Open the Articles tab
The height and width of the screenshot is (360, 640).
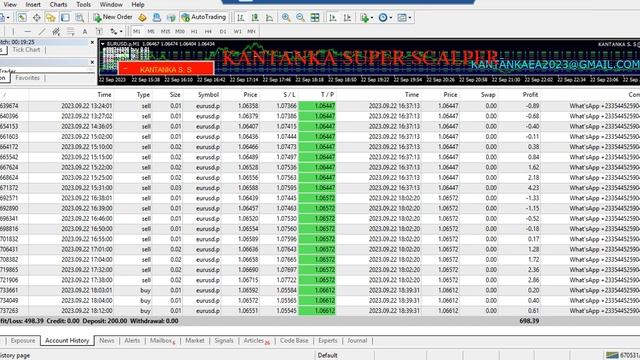pyautogui.click(x=255, y=340)
